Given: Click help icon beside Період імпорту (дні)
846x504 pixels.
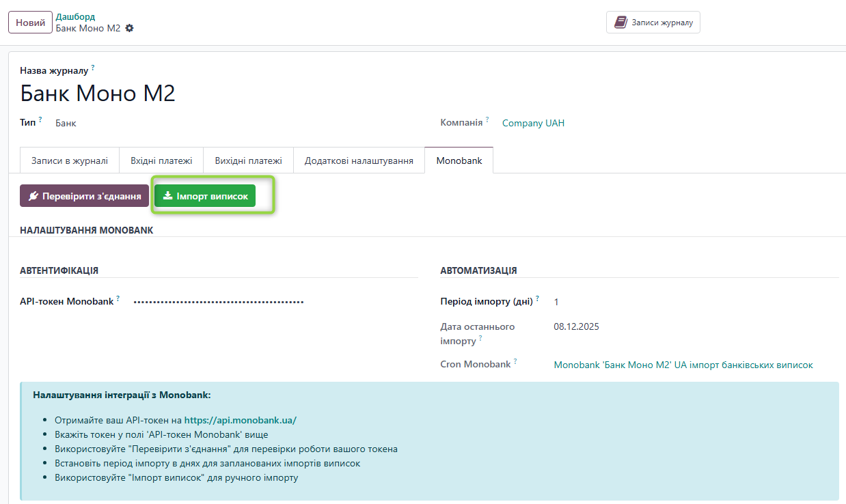Looking at the screenshot, I should [537, 298].
